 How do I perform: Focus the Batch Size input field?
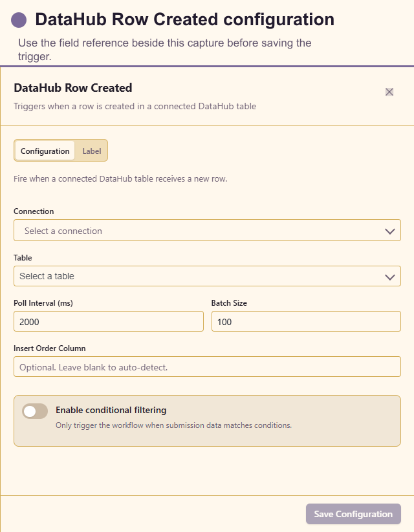[306, 321]
